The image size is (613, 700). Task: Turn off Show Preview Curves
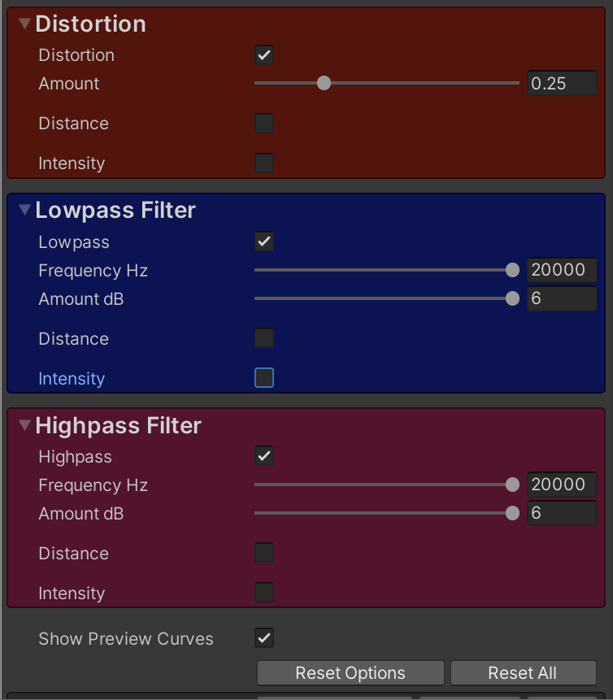[264, 638]
